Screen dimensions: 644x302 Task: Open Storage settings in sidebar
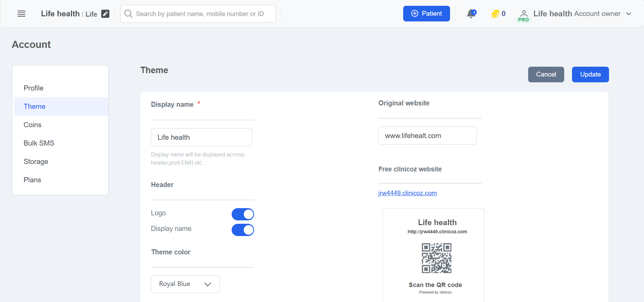(x=36, y=162)
